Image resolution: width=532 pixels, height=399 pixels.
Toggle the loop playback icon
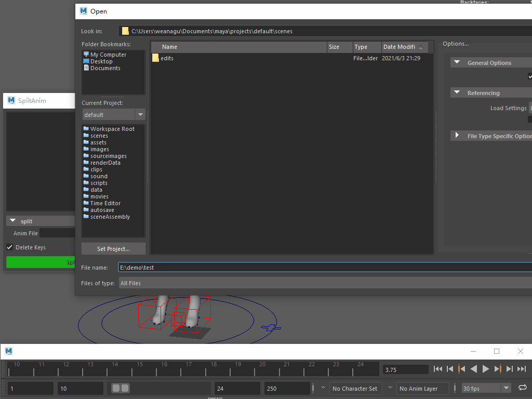tap(522, 388)
